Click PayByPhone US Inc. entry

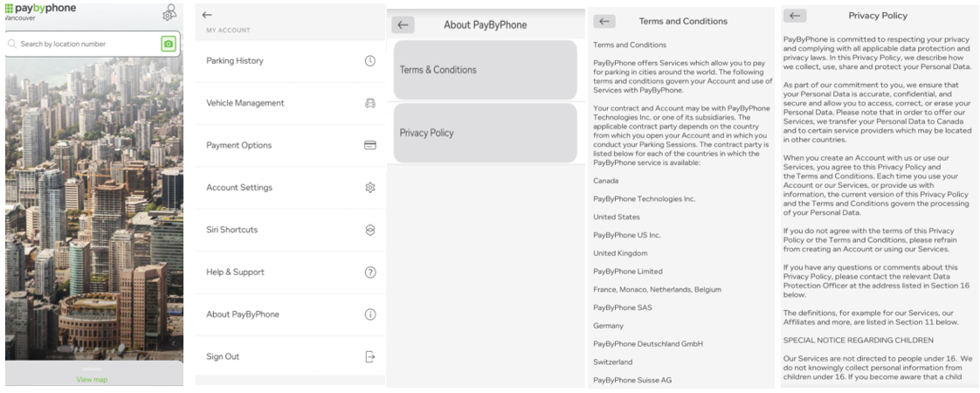point(627,235)
